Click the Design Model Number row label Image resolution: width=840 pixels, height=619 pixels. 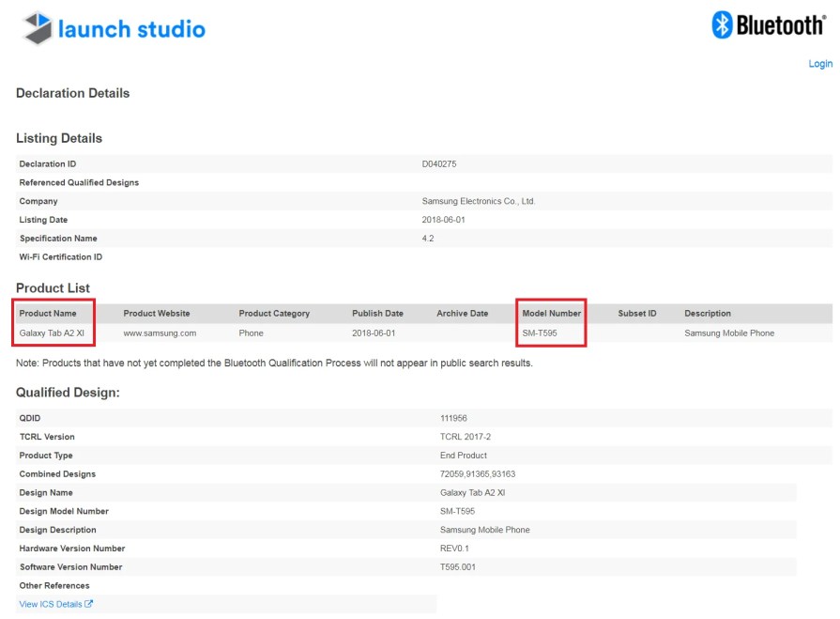(64, 511)
